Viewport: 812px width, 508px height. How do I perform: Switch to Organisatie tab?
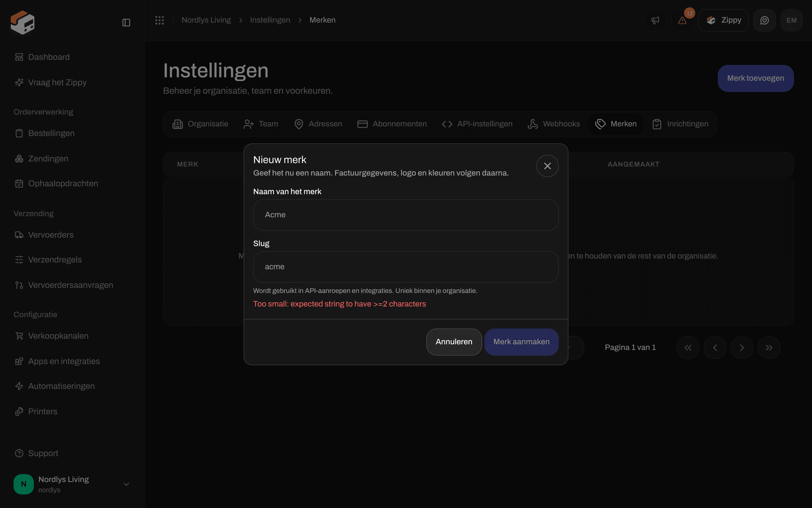[x=200, y=124]
